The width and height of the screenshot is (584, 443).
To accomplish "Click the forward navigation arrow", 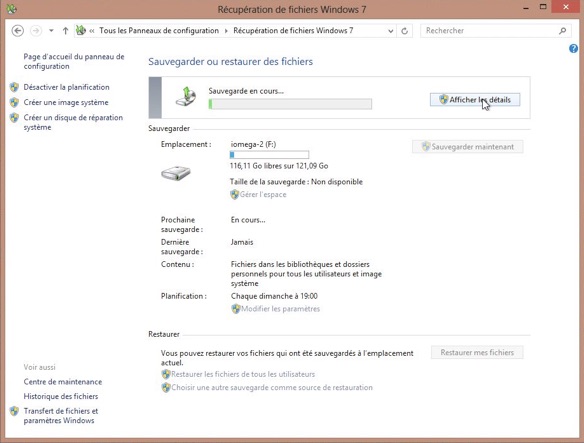I will 36,31.
